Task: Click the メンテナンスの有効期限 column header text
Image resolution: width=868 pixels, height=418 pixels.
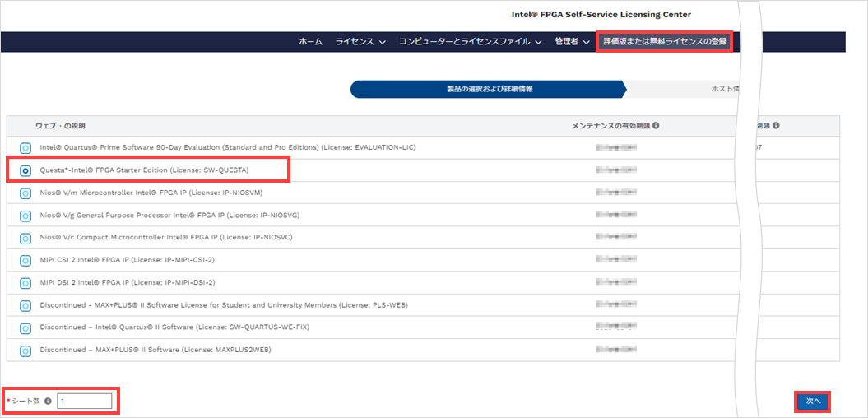Action: click(x=610, y=126)
